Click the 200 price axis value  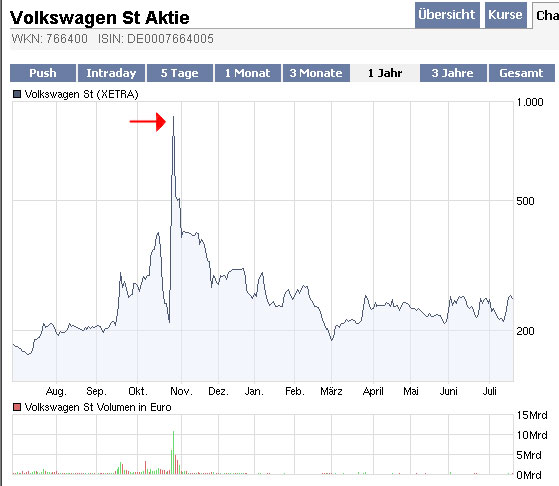click(525, 331)
